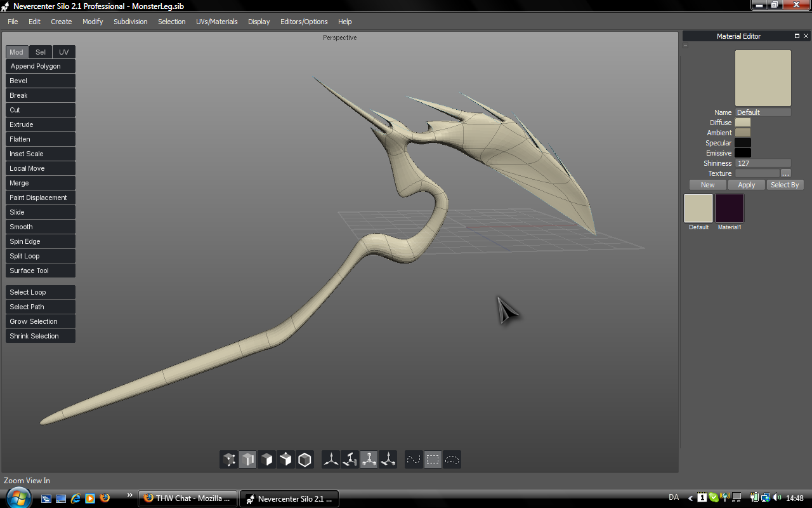Open the Create menu
This screenshot has height=508, width=812.
click(x=62, y=22)
